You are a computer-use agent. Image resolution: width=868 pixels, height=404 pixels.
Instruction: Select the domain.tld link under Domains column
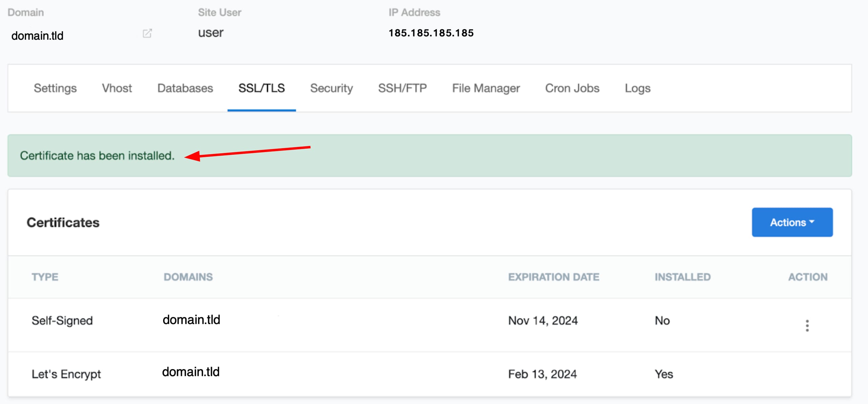(x=191, y=320)
